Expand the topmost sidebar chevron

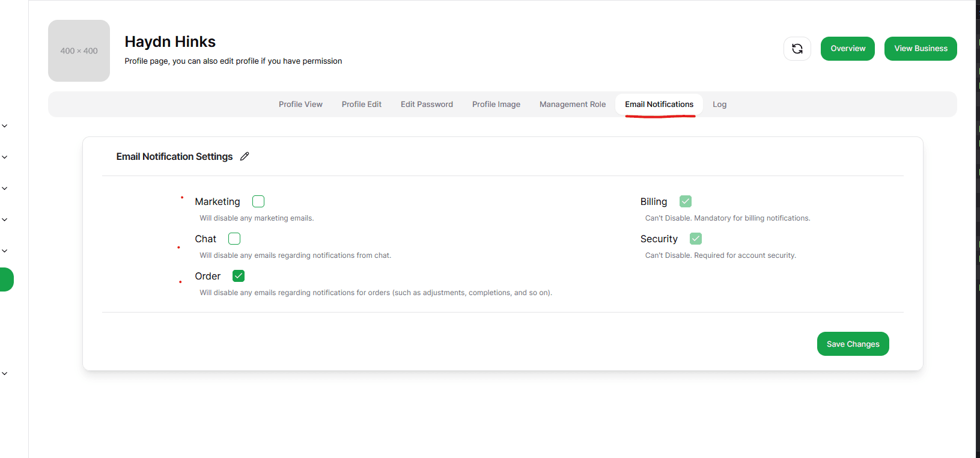[x=5, y=126]
